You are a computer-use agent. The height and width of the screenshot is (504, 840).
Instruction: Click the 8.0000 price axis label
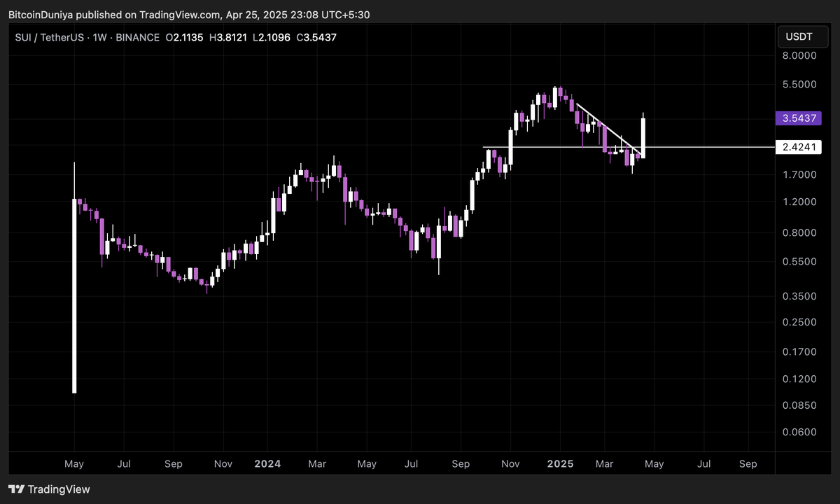pyautogui.click(x=799, y=55)
